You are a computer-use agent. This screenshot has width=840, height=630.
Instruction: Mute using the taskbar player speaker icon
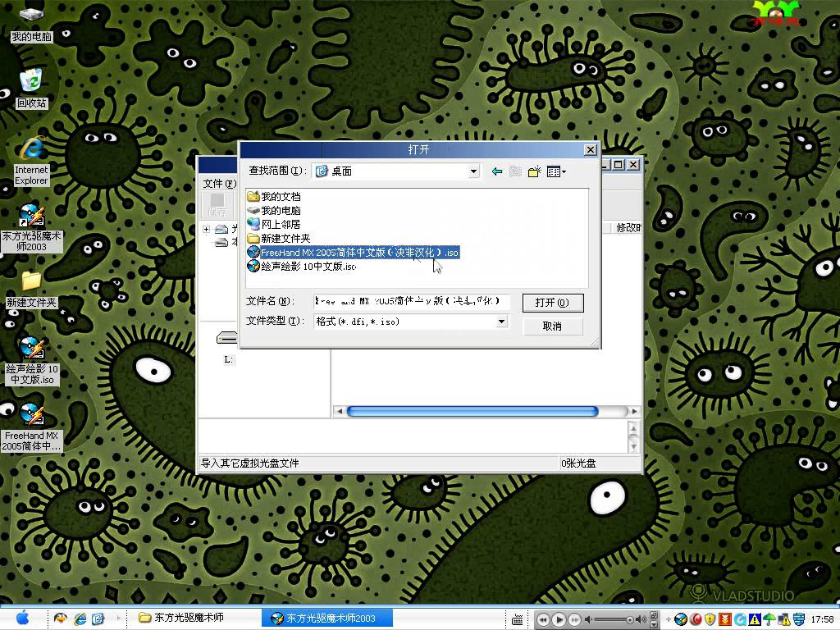587,620
